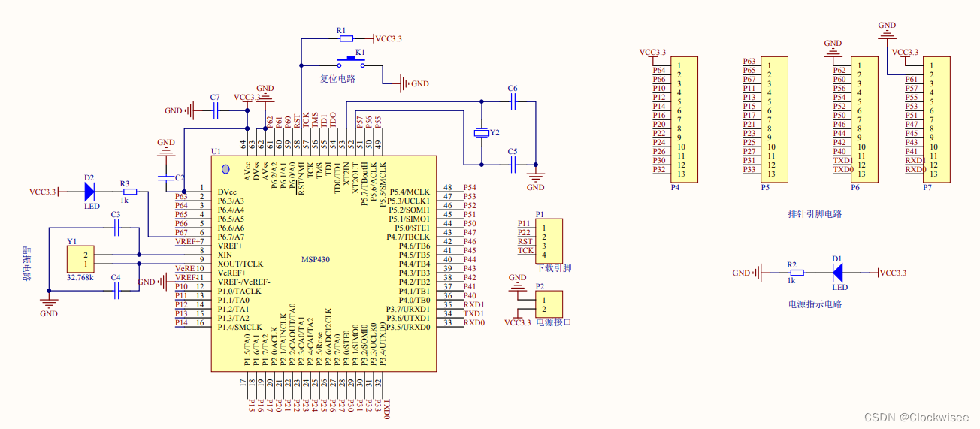
Task: Click the P1.4/SMCLK pin name
Action: pos(240,327)
